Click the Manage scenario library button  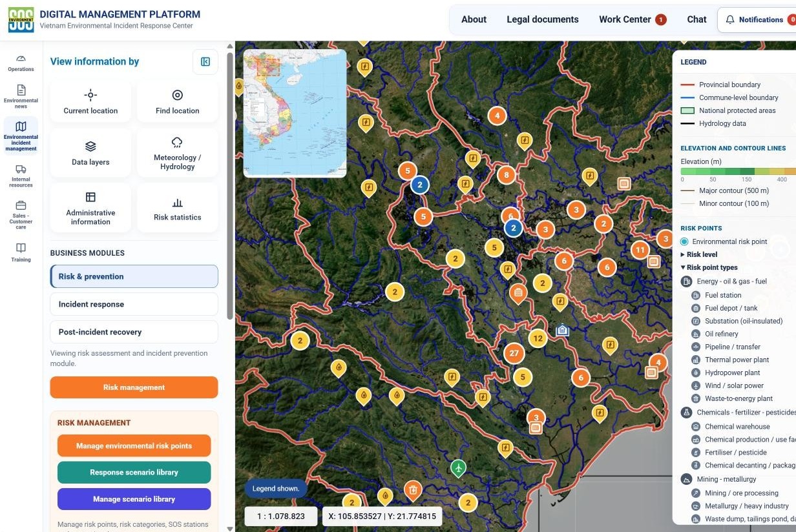(134, 499)
